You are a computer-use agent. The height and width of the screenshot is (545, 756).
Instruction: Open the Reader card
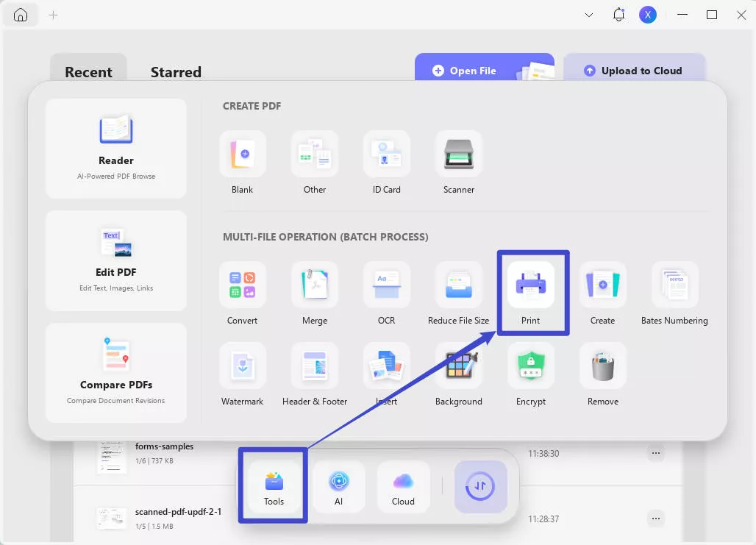116,149
